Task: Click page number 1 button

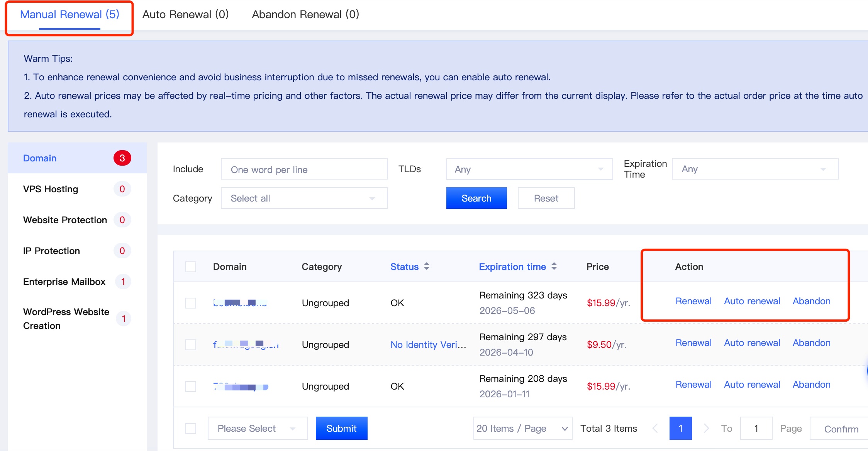Action: (x=680, y=428)
